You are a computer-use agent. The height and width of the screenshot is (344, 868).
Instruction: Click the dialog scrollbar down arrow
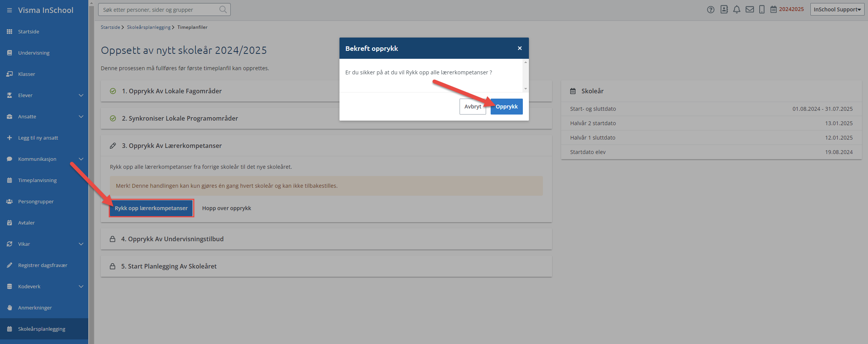[x=525, y=89]
